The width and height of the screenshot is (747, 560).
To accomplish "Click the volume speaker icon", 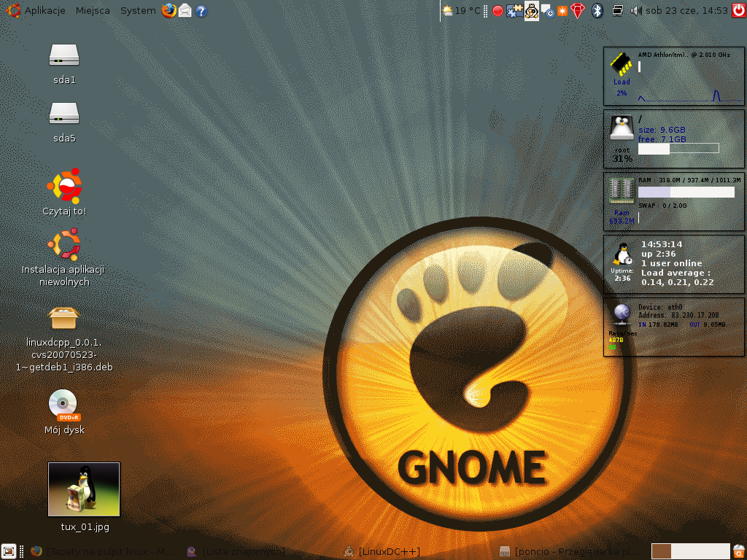I will (636, 10).
